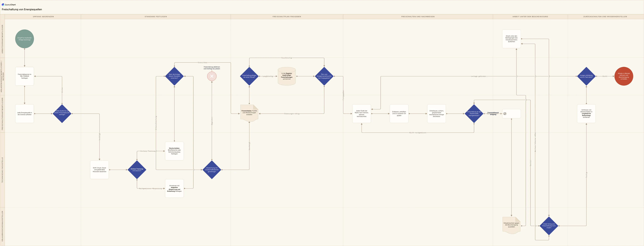This screenshot has height=246, width=644.
Task: Click the 'Kurzfristig' edge label
Action: 286,58
